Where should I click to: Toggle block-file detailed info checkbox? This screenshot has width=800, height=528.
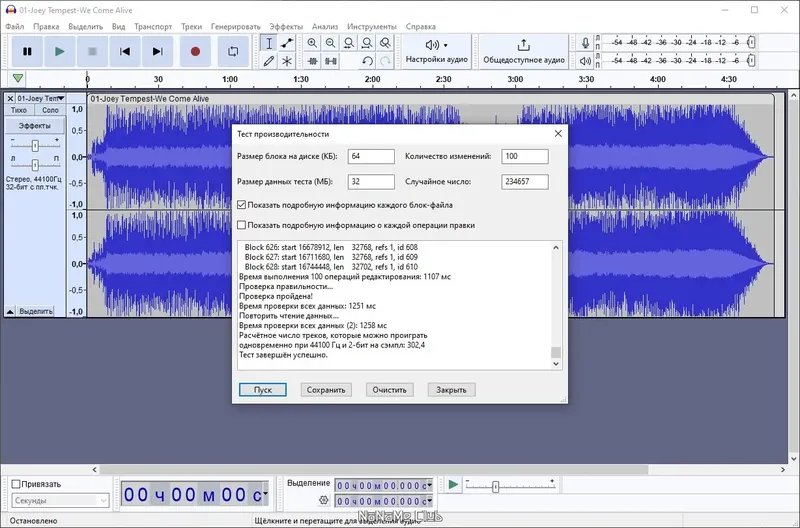pyautogui.click(x=242, y=205)
